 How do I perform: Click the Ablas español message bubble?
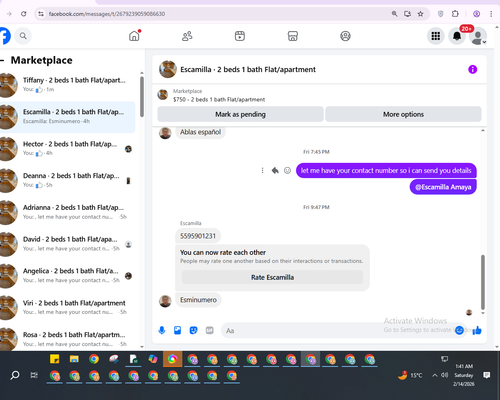point(200,132)
